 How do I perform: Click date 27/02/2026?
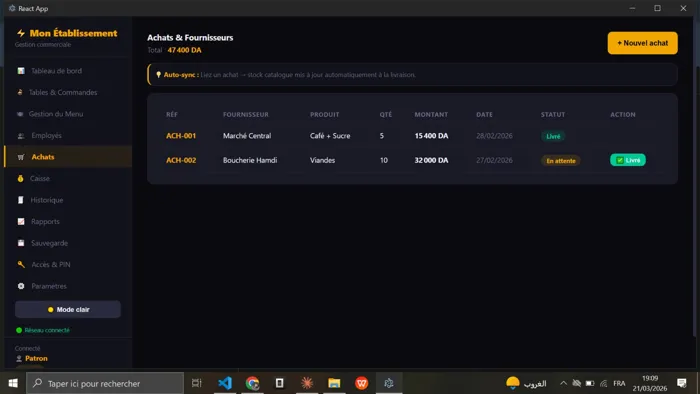494,160
